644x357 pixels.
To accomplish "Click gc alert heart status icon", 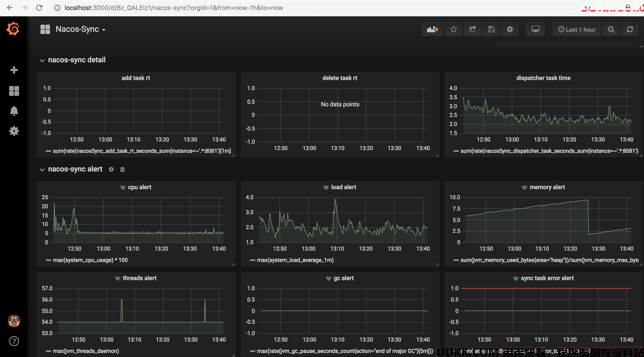I will click(329, 279).
